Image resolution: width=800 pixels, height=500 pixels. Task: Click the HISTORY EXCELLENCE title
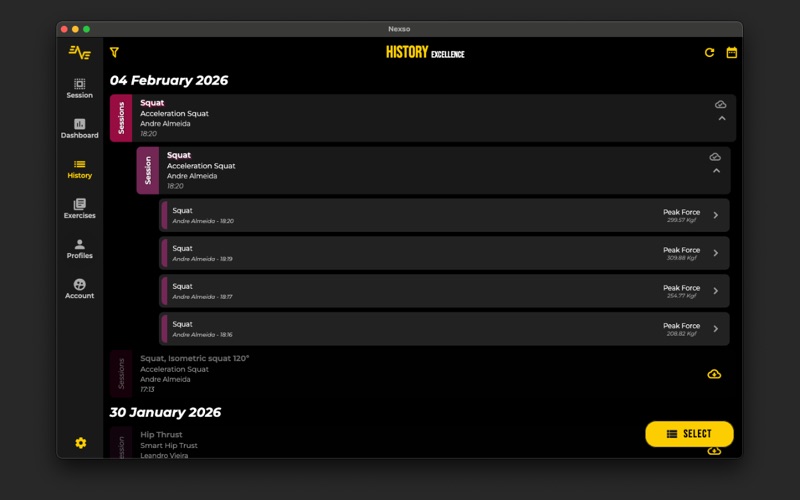tap(425, 52)
